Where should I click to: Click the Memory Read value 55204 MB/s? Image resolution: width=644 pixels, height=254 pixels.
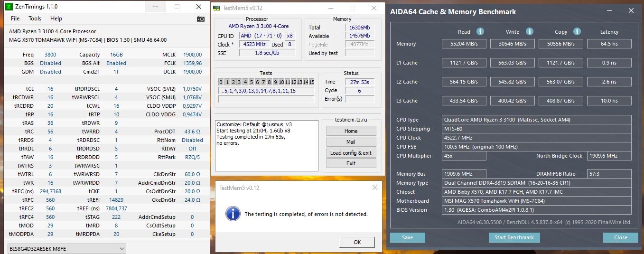[x=464, y=44]
